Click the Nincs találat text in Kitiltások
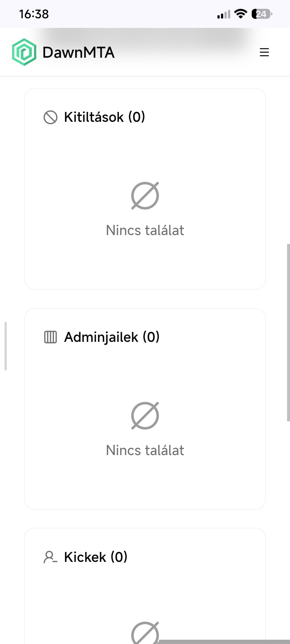Viewport: 290px width, 644px height. pyautogui.click(x=145, y=230)
